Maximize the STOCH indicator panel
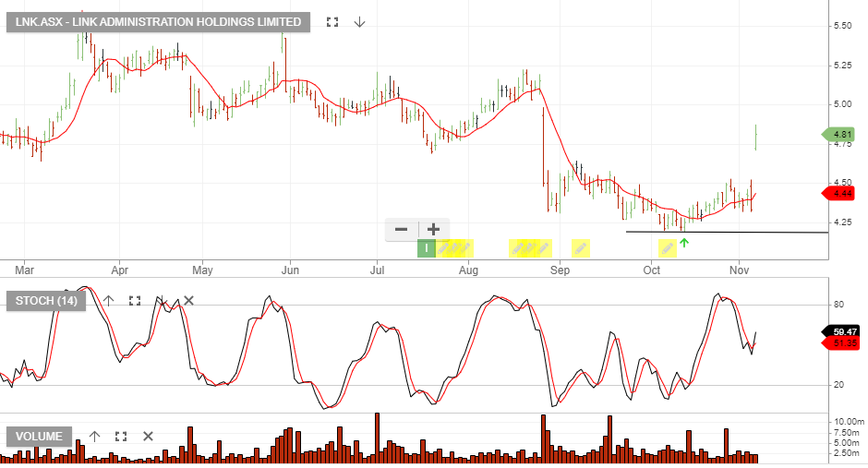Viewport: 868px width, 468px height. click(135, 301)
